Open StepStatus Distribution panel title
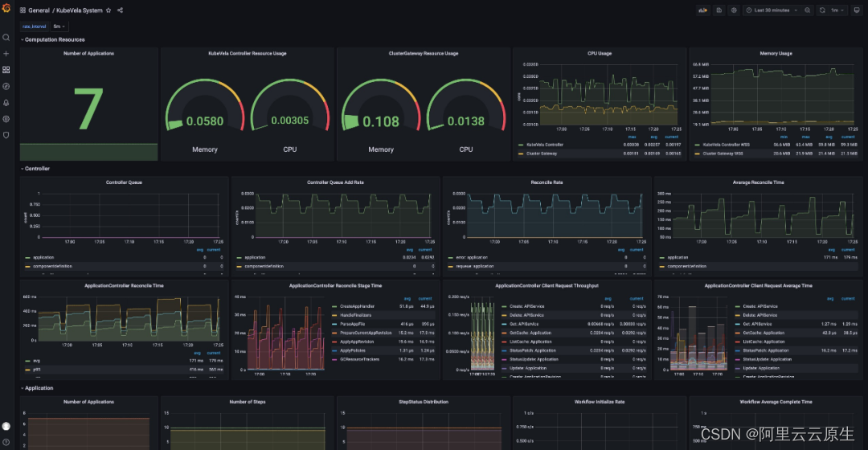Screen dimensions: 868x450 point(424,402)
